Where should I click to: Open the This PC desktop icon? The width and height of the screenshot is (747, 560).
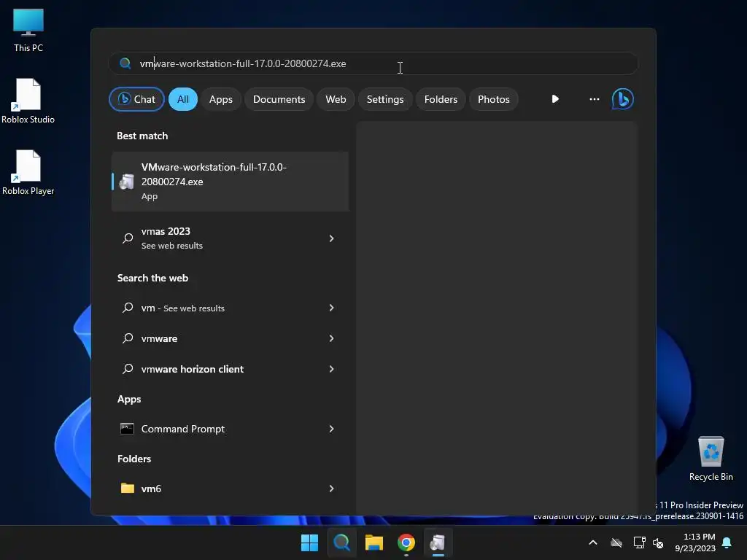pyautogui.click(x=28, y=29)
